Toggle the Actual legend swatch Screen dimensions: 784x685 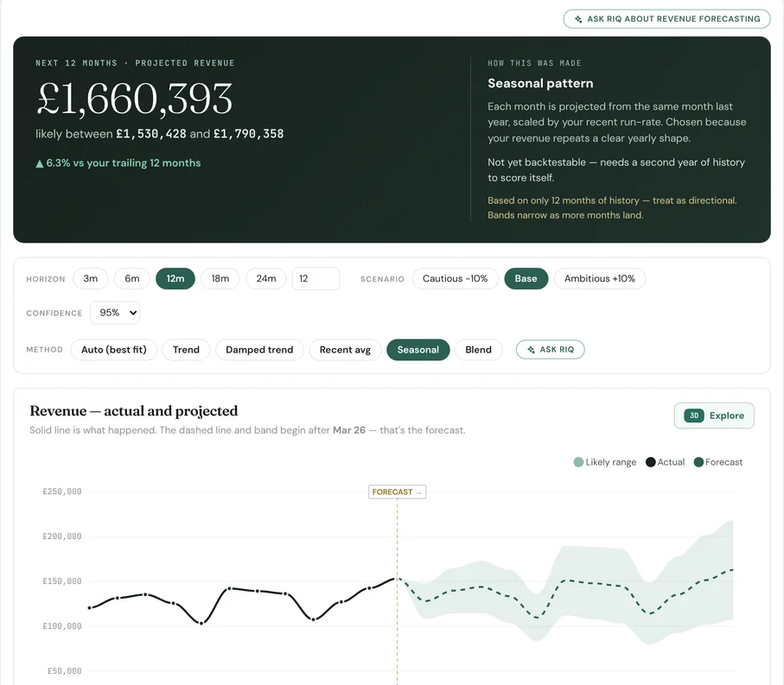651,462
